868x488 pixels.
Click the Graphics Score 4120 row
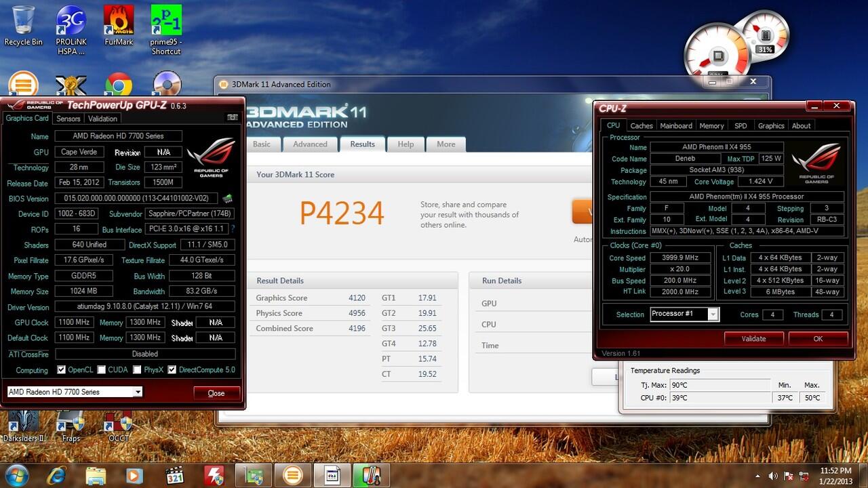click(311, 298)
